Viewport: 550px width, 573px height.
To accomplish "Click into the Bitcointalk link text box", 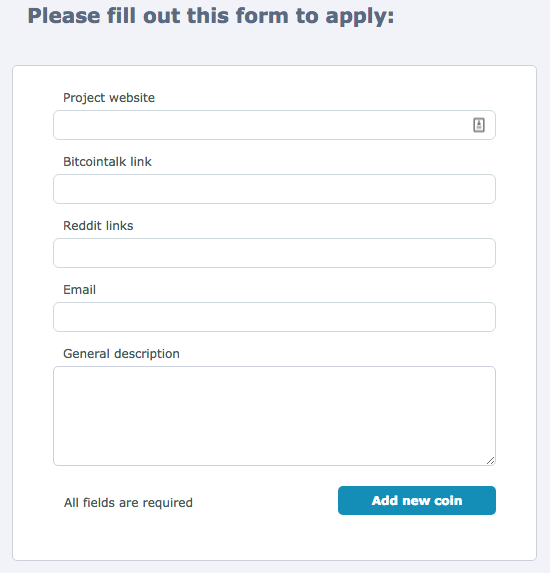I will (274, 189).
